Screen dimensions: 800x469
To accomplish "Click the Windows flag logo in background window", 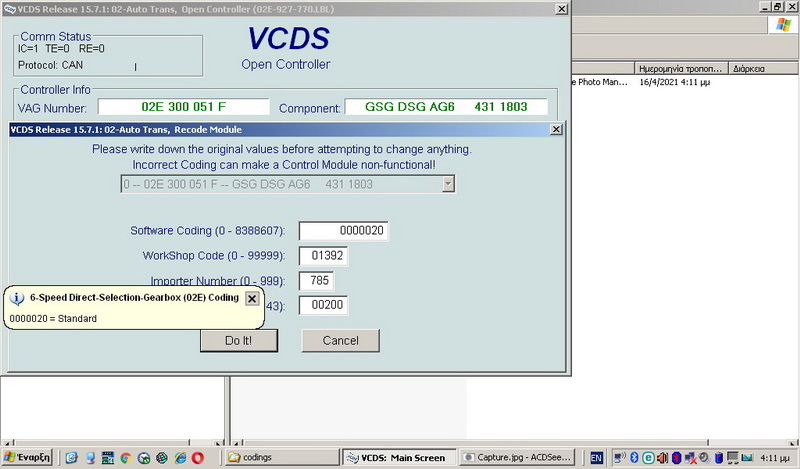I will (x=783, y=24).
